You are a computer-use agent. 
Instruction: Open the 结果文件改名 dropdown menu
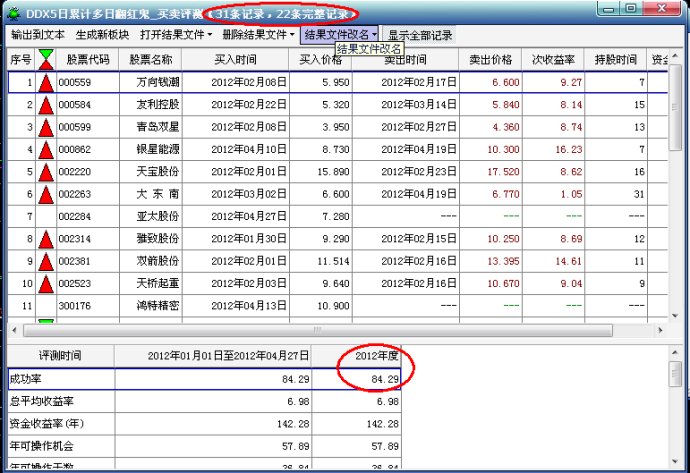(340, 35)
